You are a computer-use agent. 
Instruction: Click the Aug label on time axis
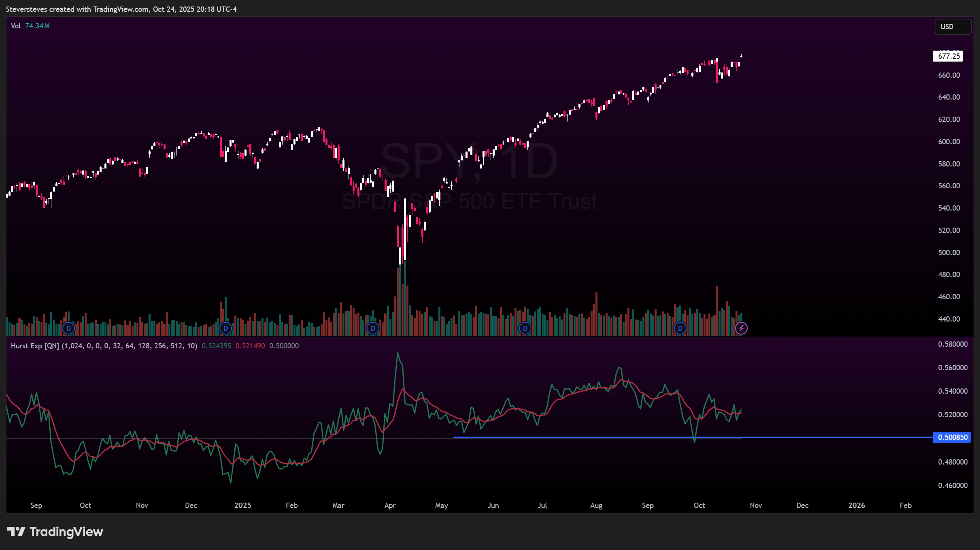[596, 505]
